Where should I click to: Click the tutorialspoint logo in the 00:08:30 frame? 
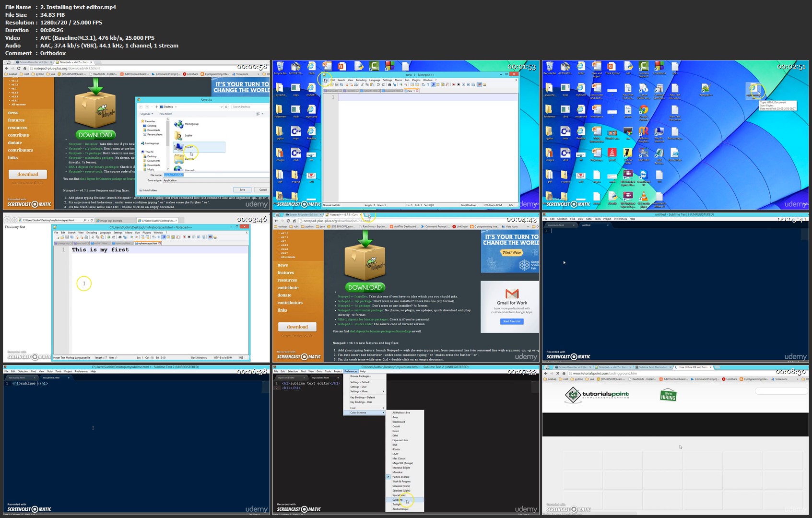(597, 395)
